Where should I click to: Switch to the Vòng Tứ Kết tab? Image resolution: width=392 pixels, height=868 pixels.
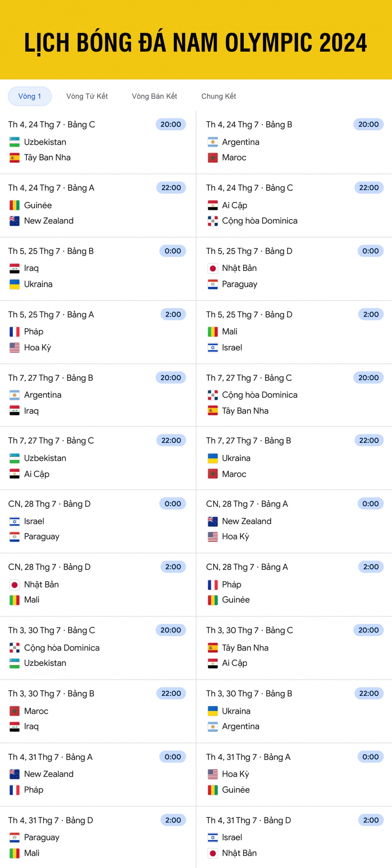coord(87,96)
